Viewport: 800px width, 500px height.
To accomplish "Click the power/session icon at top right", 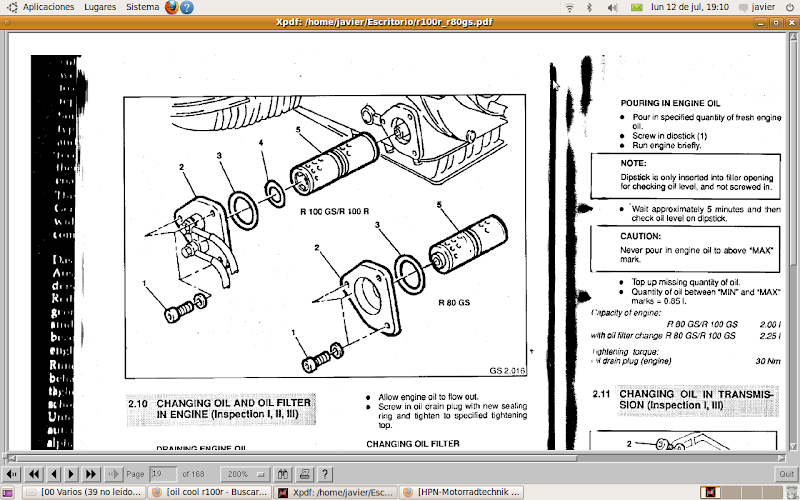I will click(x=790, y=7).
